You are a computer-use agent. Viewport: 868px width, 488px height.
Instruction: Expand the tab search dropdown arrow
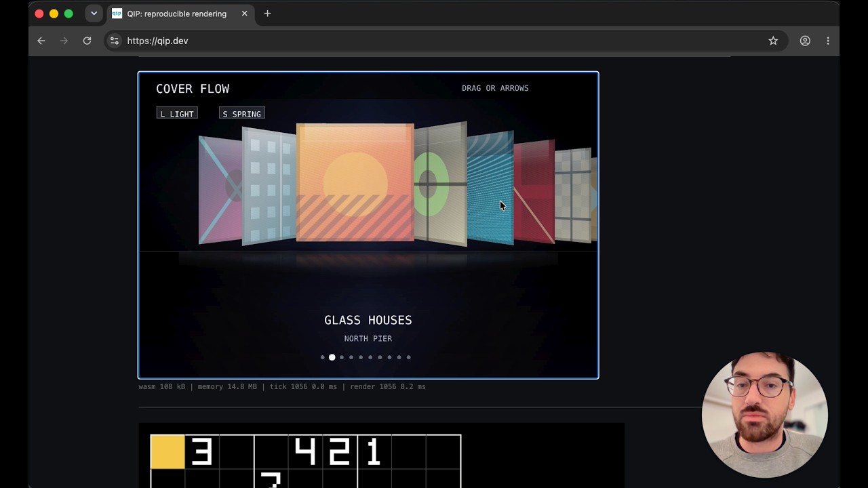[94, 14]
